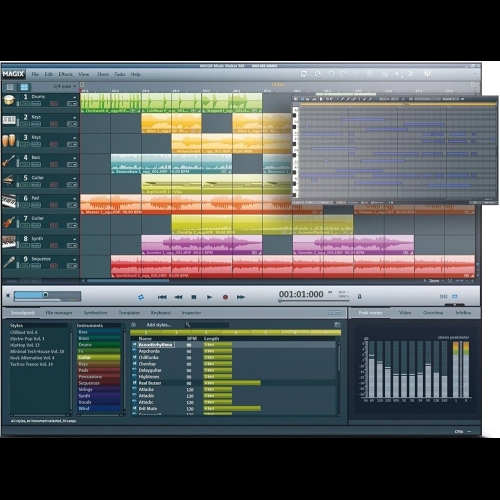500x500 pixels.
Task: Expand the track 1 Drums dropdown arrow
Action: pyautogui.click(x=75, y=97)
